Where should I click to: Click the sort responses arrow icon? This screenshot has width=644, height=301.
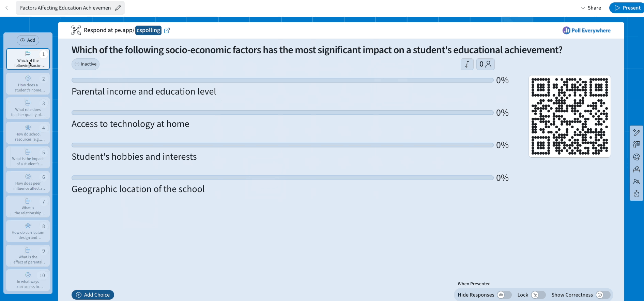[x=467, y=64]
